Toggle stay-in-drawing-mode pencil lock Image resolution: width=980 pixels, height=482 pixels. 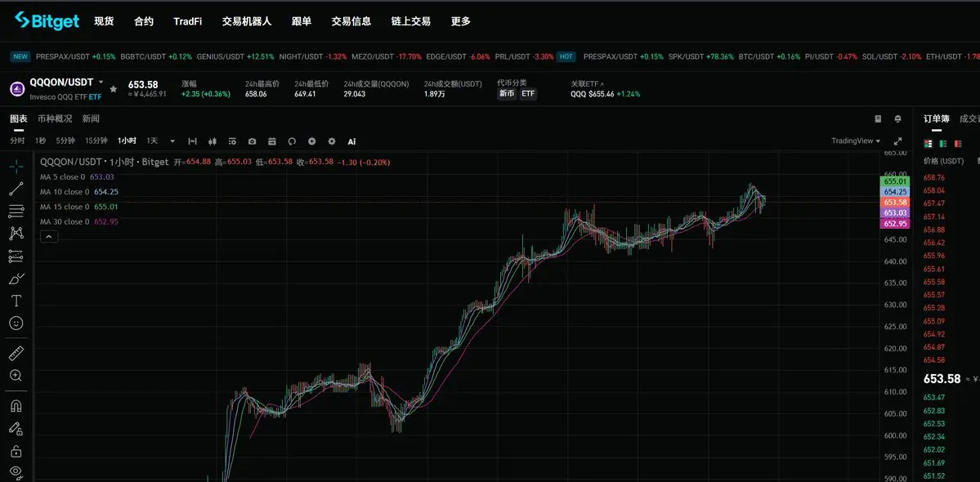coord(16,428)
